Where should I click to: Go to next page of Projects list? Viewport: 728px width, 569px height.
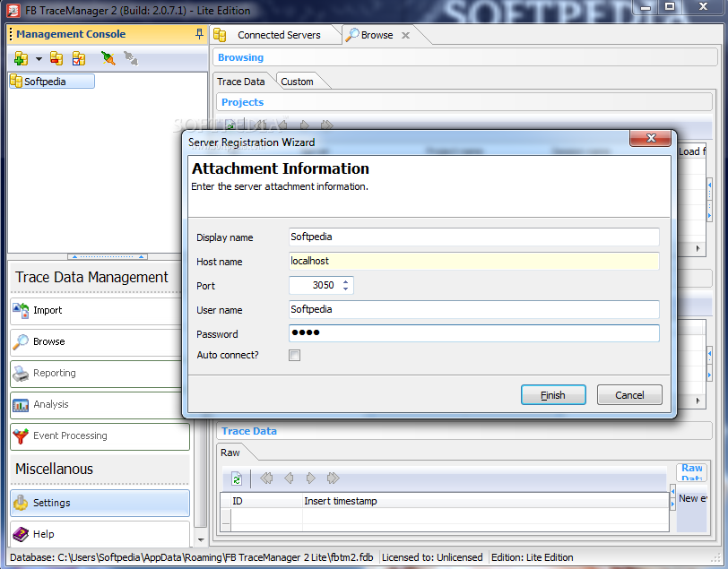[x=305, y=125]
